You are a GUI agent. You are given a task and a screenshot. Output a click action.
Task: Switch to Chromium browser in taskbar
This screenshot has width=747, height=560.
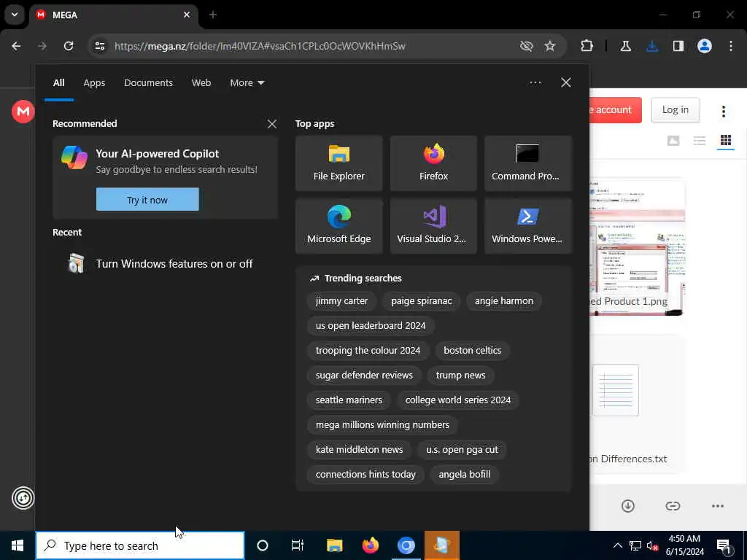click(406, 545)
